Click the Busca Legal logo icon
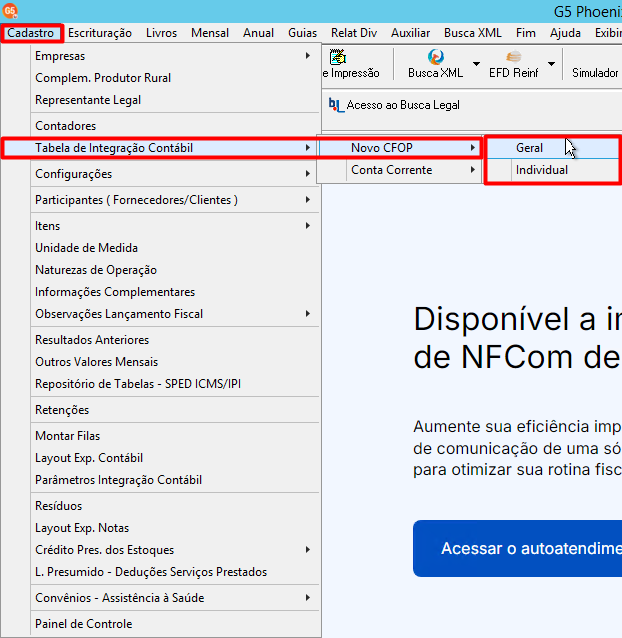Image resolution: width=622 pixels, height=638 pixels. coord(336,105)
